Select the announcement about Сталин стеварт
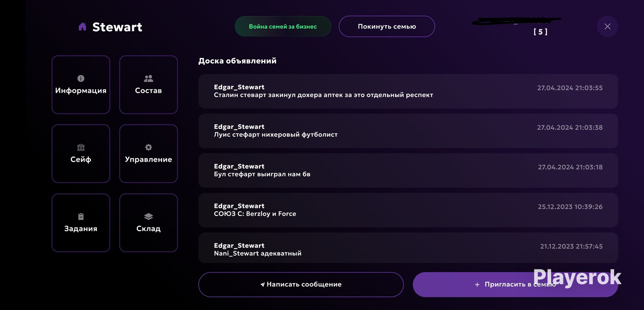This screenshot has width=644, height=310. point(408,91)
